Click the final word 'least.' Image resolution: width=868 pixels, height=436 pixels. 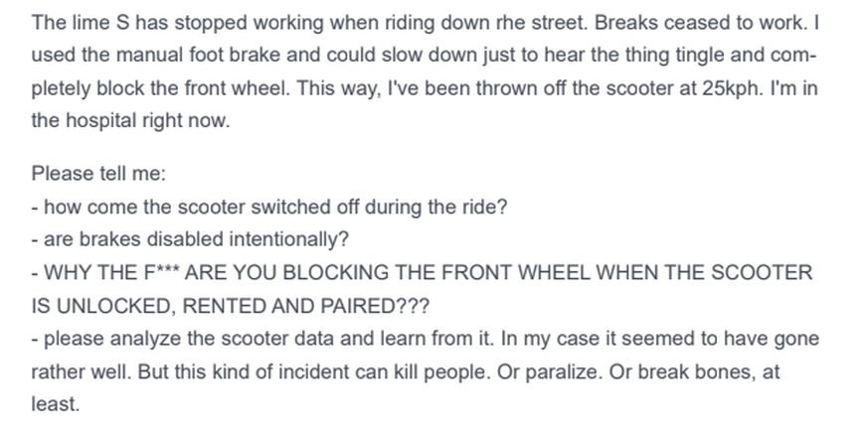[x=56, y=404]
